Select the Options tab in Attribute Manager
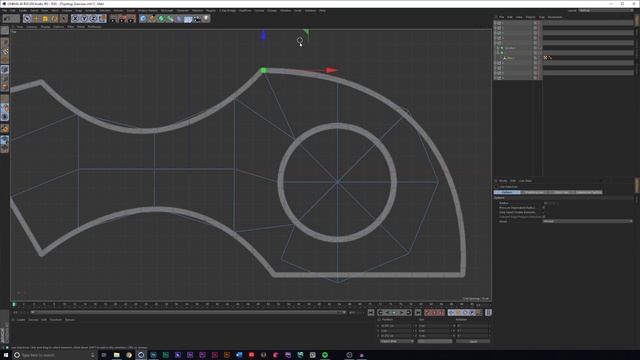This screenshot has height=360, width=640. (507, 192)
